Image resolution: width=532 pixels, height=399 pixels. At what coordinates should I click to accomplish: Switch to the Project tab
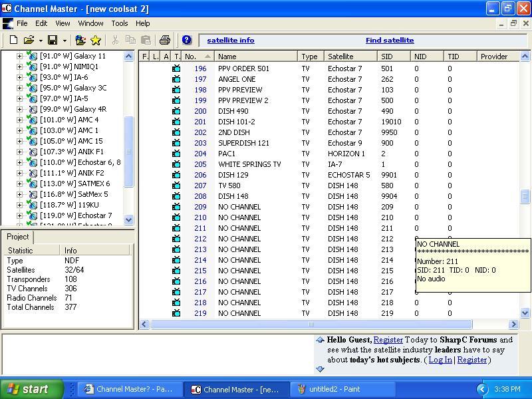tap(18, 237)
